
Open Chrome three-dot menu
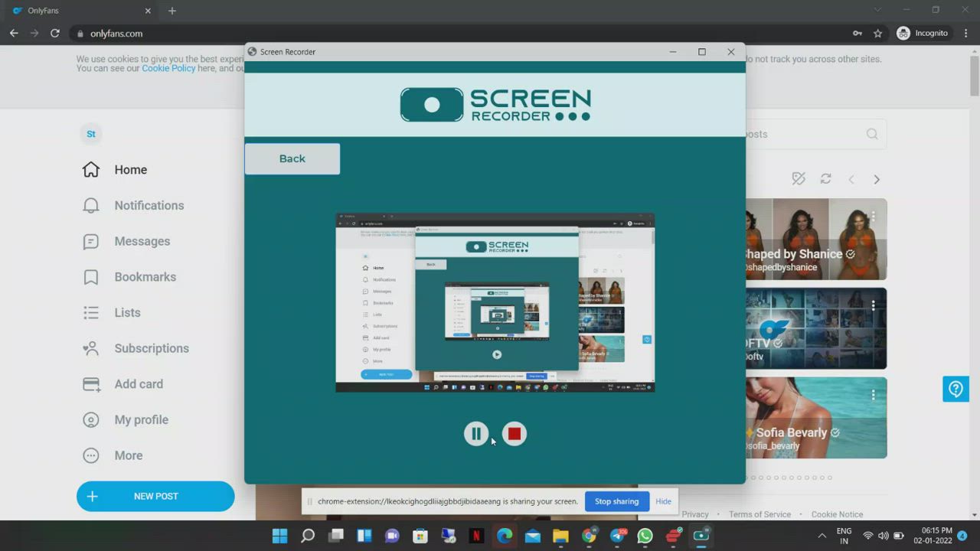pos(966,34)
